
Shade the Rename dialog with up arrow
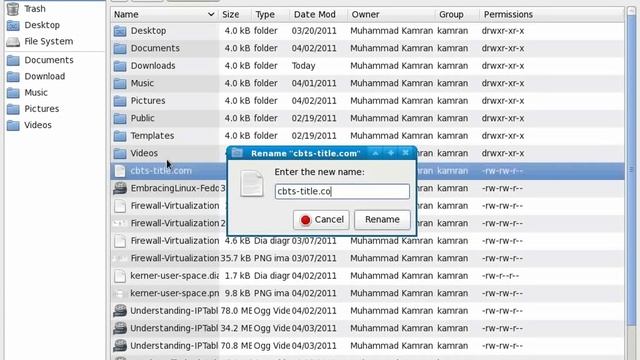click(376, 153)
